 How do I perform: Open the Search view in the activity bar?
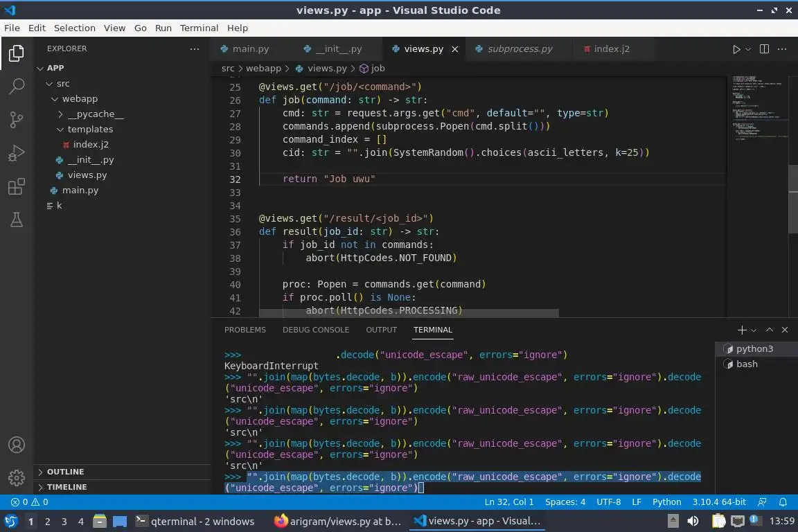(x=17, y=86)
